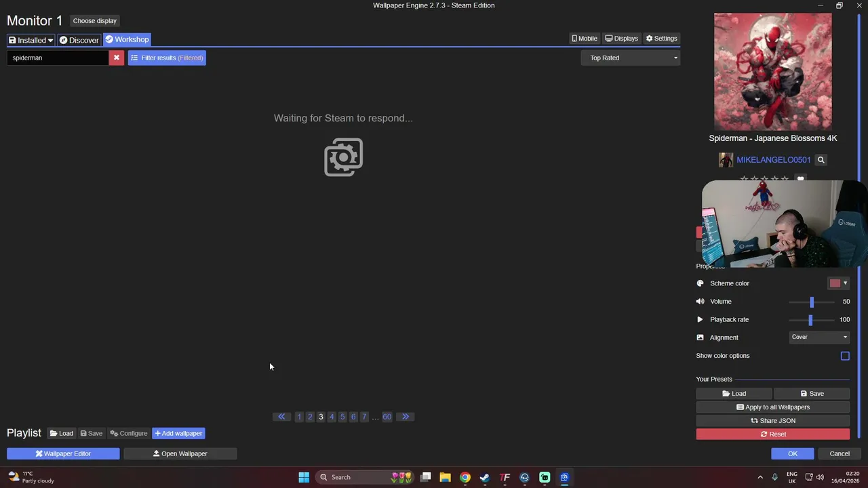
Task: Click Choose display button
Action: (x=94, y=21)
